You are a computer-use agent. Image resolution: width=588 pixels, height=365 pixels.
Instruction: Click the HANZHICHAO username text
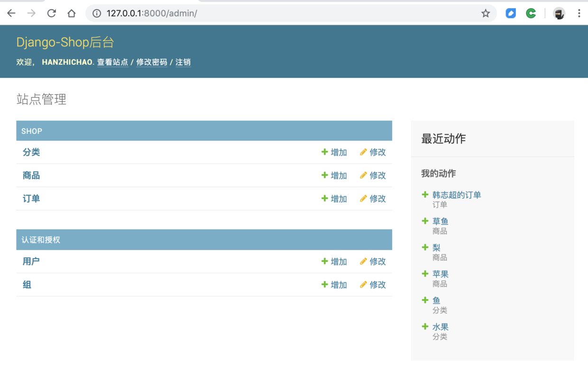[x=67, y=62]
